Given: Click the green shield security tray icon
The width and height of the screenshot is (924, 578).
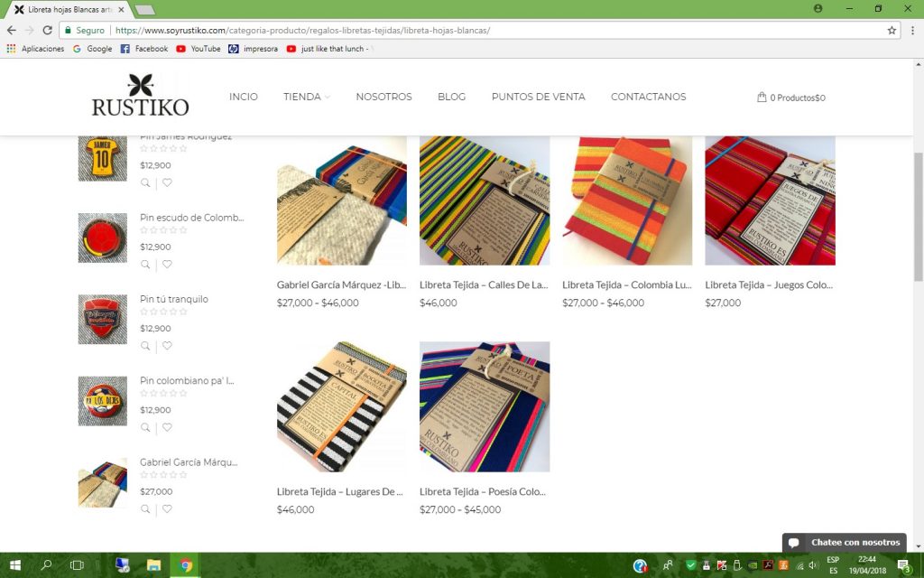Looking at the screenshot, I should click(690, 565).
